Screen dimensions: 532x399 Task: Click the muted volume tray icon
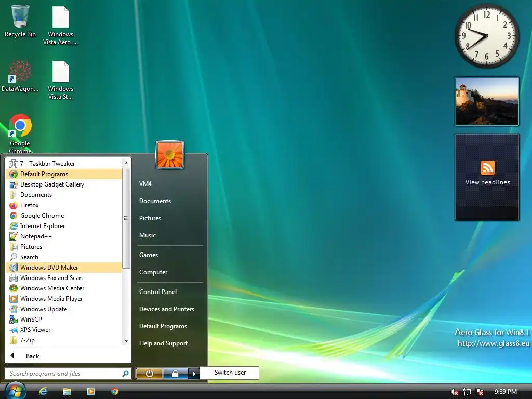pos(454,392)
